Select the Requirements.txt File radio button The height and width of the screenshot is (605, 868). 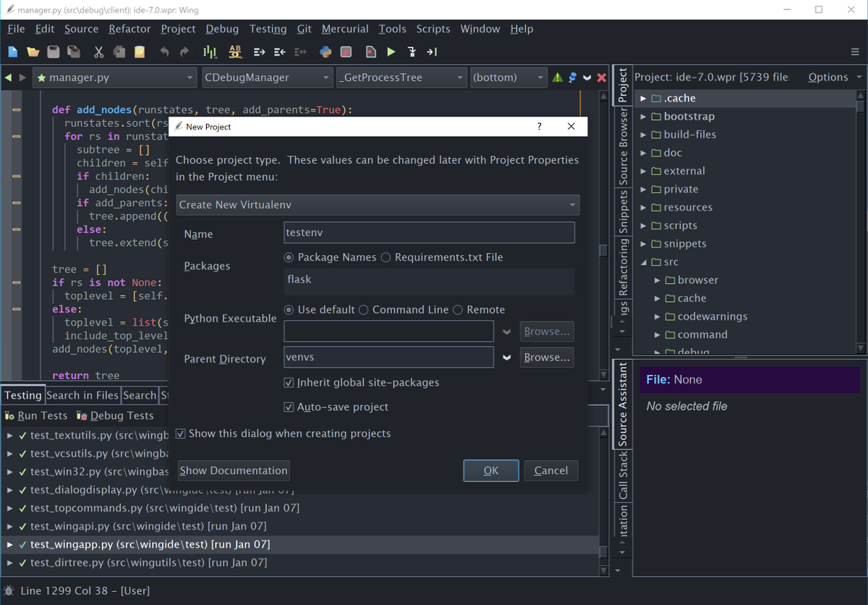click(x=386, y=257)
